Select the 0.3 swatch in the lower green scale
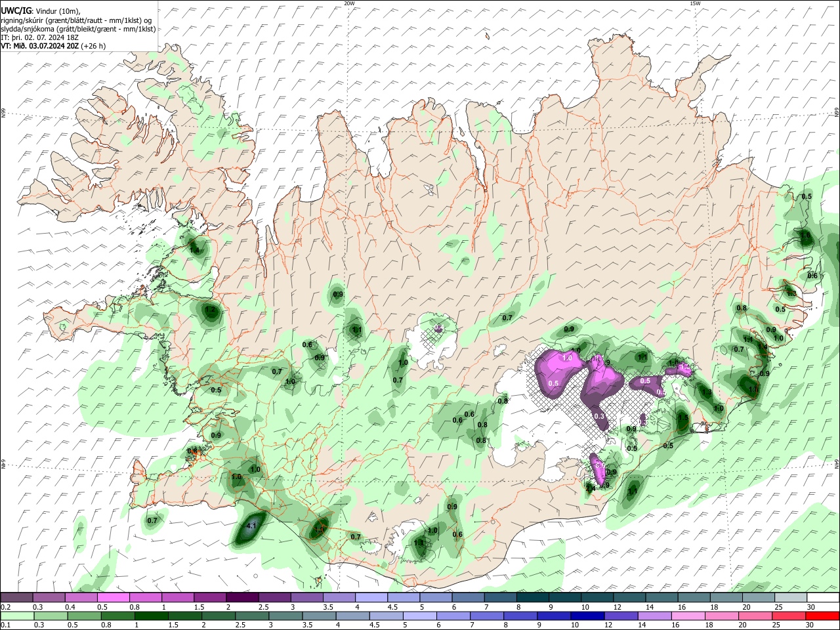 51,616
